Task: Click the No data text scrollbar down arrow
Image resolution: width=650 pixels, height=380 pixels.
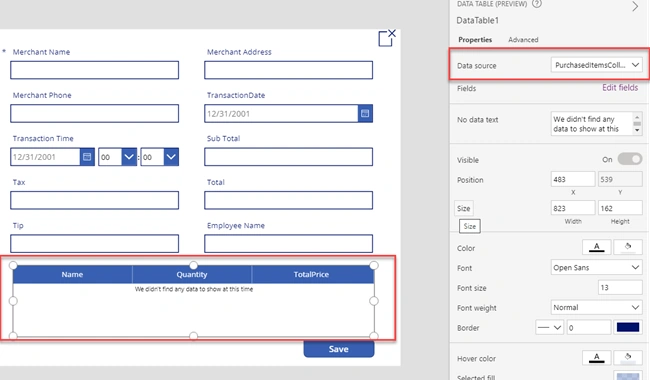Action: coord(637,131)
